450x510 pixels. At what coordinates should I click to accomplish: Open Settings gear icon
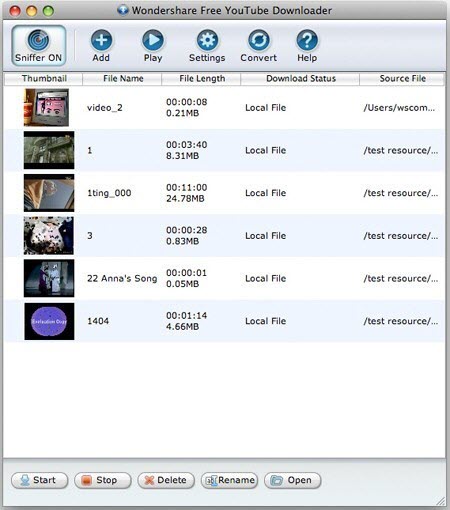coord(207,40)
